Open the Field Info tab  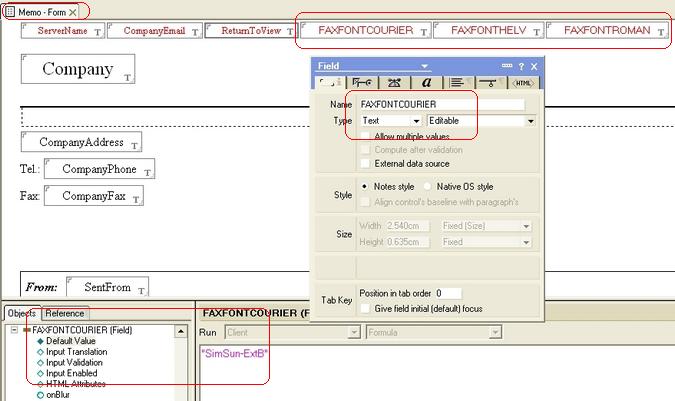coord(330,83)
